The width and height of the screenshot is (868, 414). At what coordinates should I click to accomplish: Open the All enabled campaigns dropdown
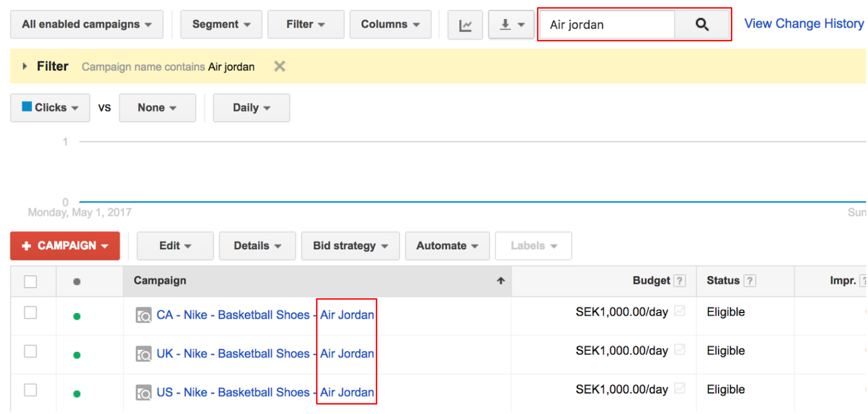(87, 25)
